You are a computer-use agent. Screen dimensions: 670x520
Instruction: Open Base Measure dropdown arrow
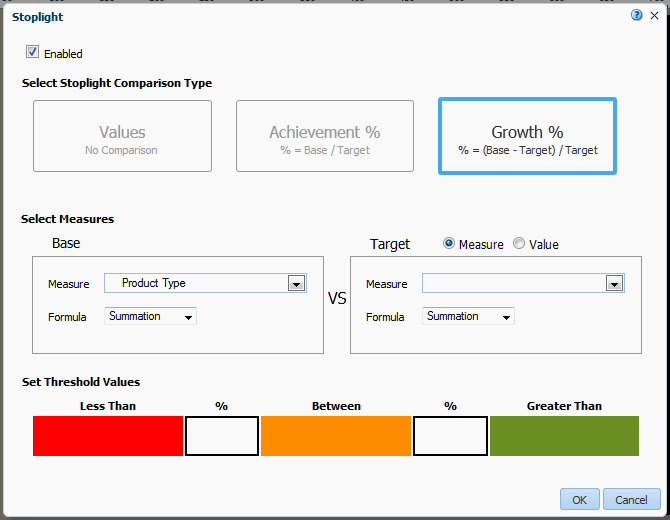coord(297,283)
